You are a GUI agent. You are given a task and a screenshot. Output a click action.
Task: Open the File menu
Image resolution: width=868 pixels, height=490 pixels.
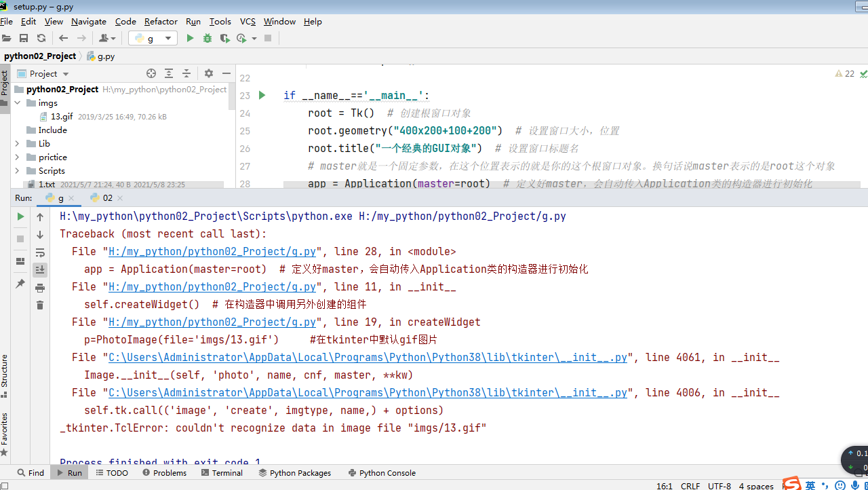6,22
